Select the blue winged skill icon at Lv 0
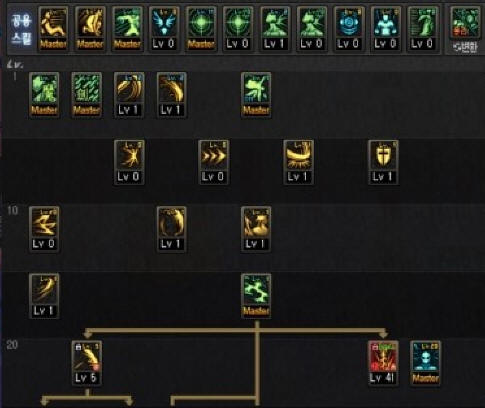The width and height of the screenshot is (485, 408). pyautogui.click(x=164, y=29)
